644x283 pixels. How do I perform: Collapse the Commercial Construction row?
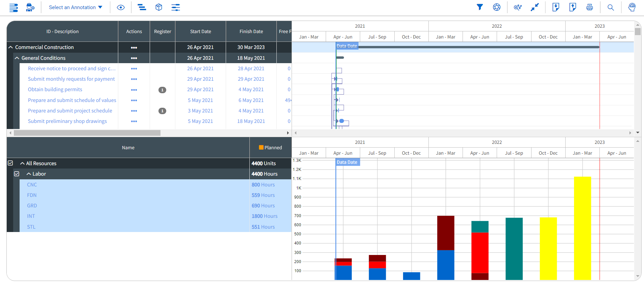tap(11, 47)
